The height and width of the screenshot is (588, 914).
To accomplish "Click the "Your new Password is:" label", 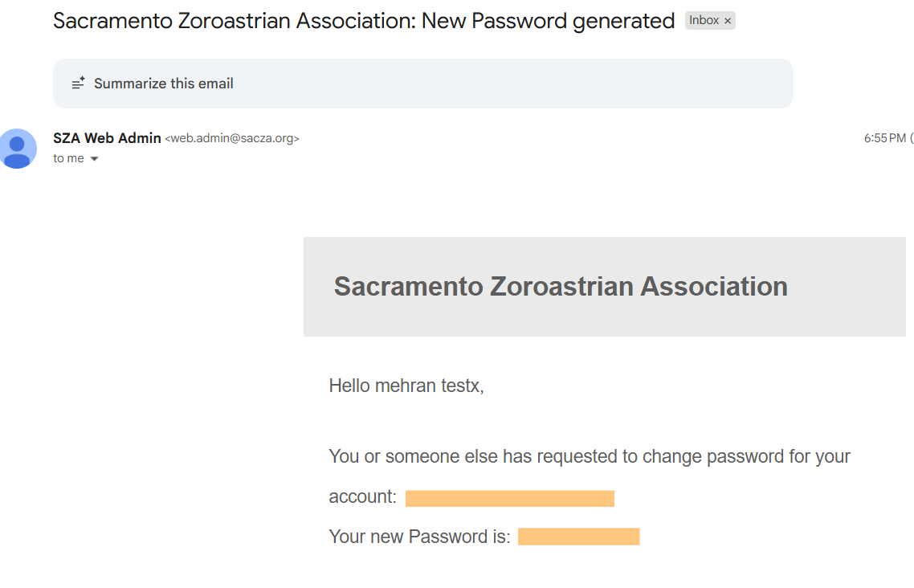I will tap(419, 537).
